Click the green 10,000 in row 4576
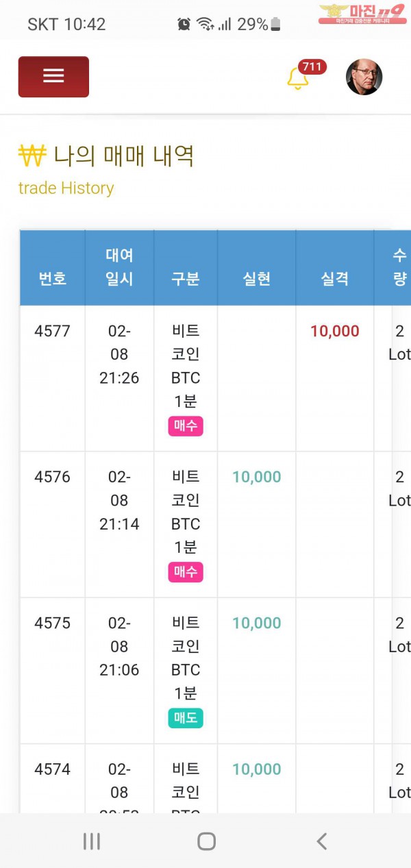The width and height of the screenshot is (411, 868). (x=257, y=477)
